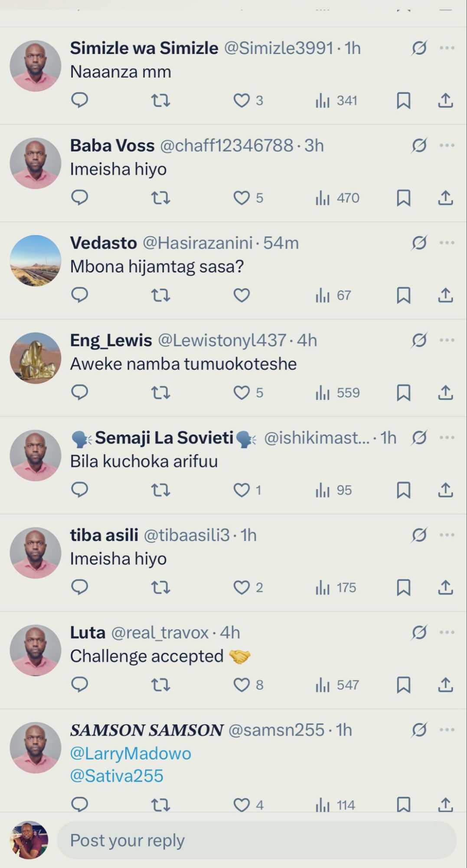Like Luta's 'Challenge accepted' post
The image size is (467, 868).
242,685
